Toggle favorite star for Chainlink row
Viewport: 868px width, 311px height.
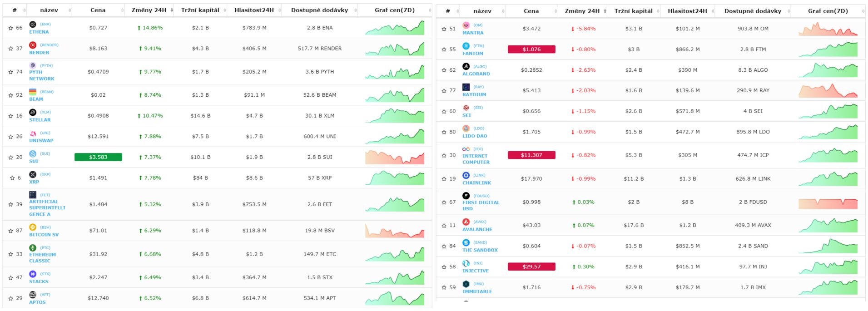pos(444,179)
